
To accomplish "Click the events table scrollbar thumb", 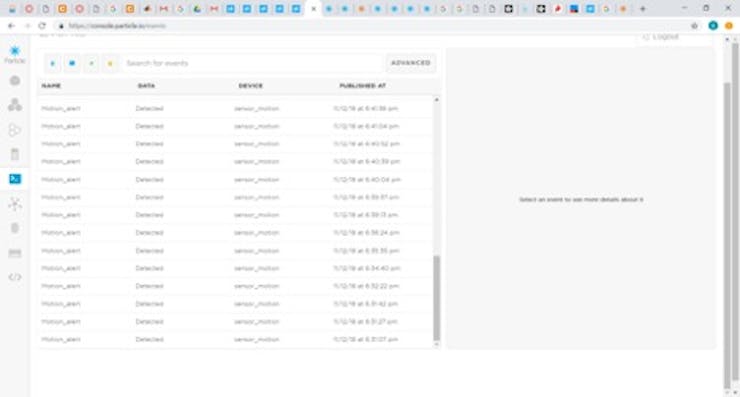I will [x=437, y=298].
